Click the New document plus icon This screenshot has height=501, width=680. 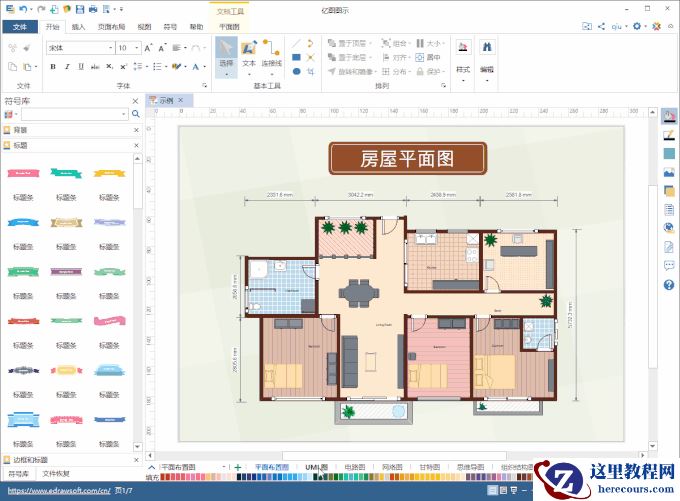pos(54,9)
